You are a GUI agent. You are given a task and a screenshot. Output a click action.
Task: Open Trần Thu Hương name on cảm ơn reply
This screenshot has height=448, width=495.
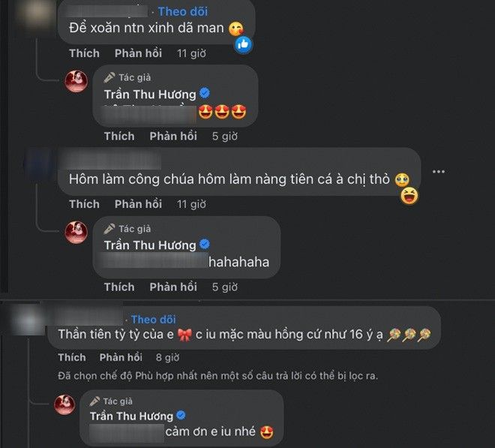tap(132, 416)
